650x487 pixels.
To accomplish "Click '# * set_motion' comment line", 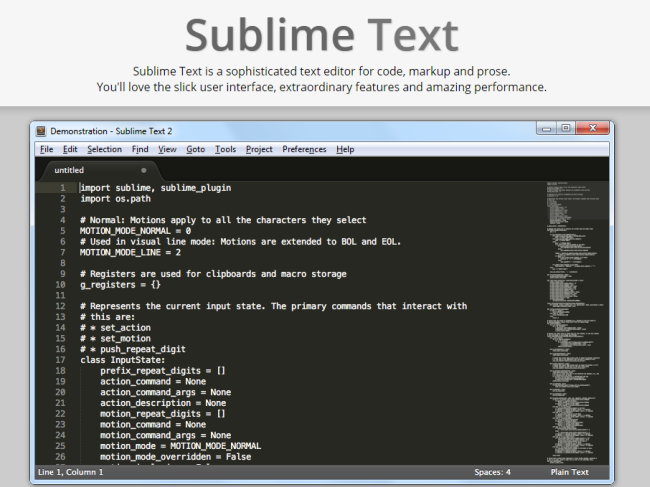I will 115,339.
